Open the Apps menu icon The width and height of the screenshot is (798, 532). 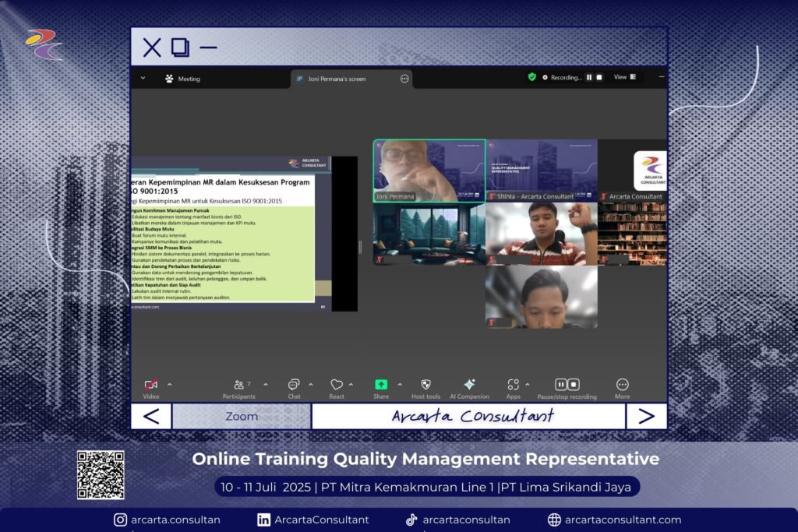513,386
